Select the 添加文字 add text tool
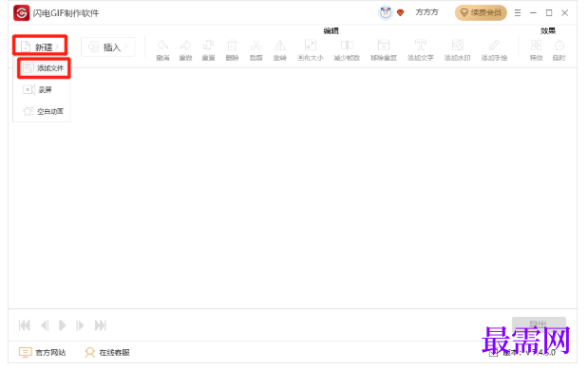 tap(421, 49)
